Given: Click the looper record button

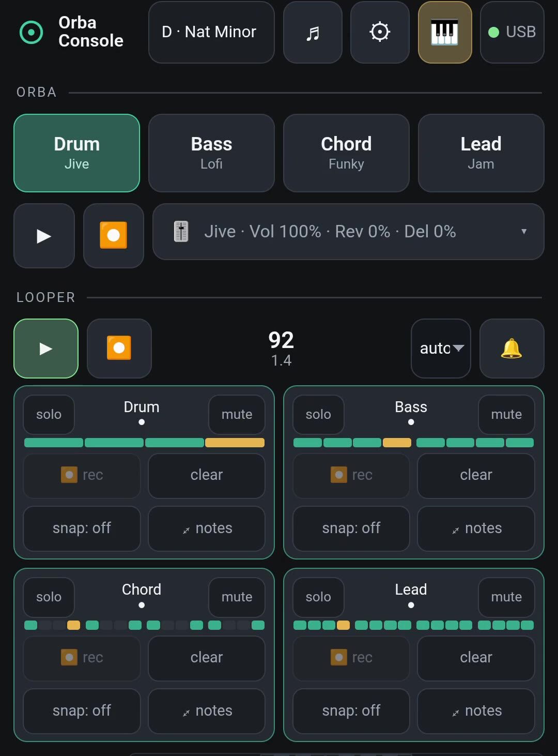Looking at the screenshot, I should pos(119,349).
